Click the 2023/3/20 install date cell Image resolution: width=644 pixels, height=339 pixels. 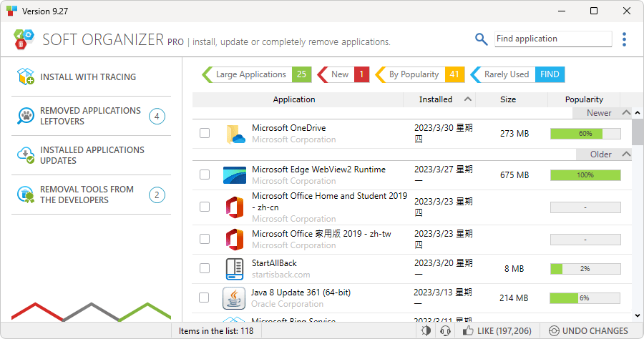(x=443, y=268)
